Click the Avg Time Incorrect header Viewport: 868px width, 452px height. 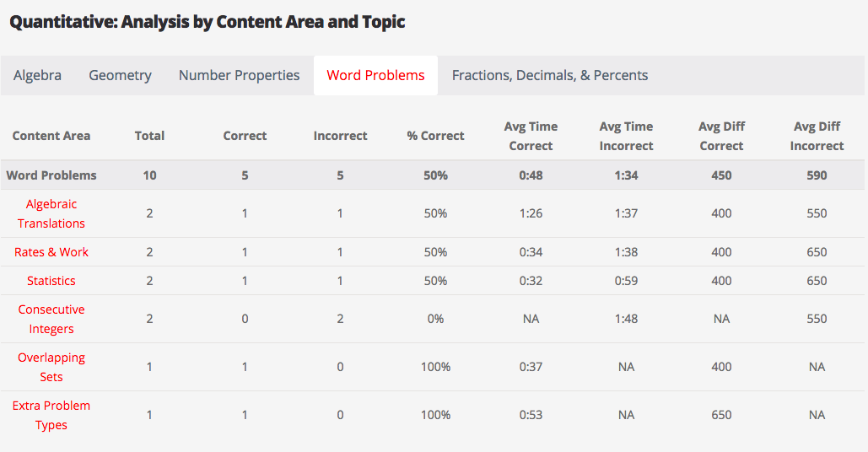[626, 136]
